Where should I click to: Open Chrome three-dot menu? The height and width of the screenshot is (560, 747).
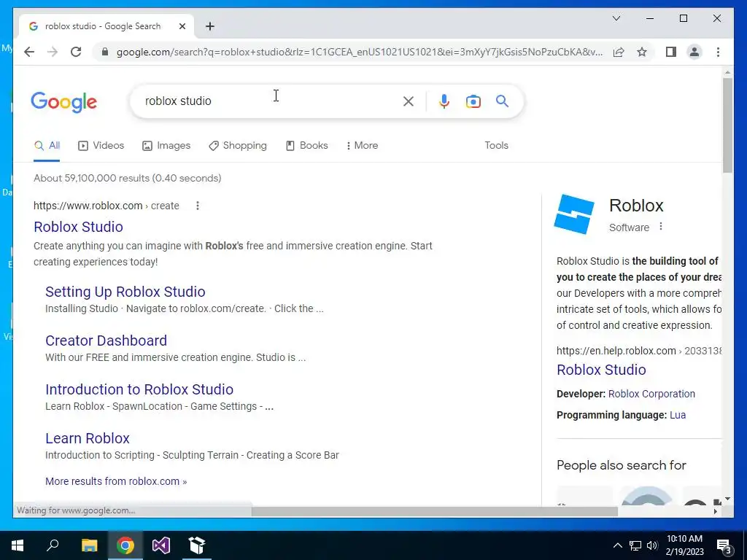pyautogui.click(x=718, y=52)
